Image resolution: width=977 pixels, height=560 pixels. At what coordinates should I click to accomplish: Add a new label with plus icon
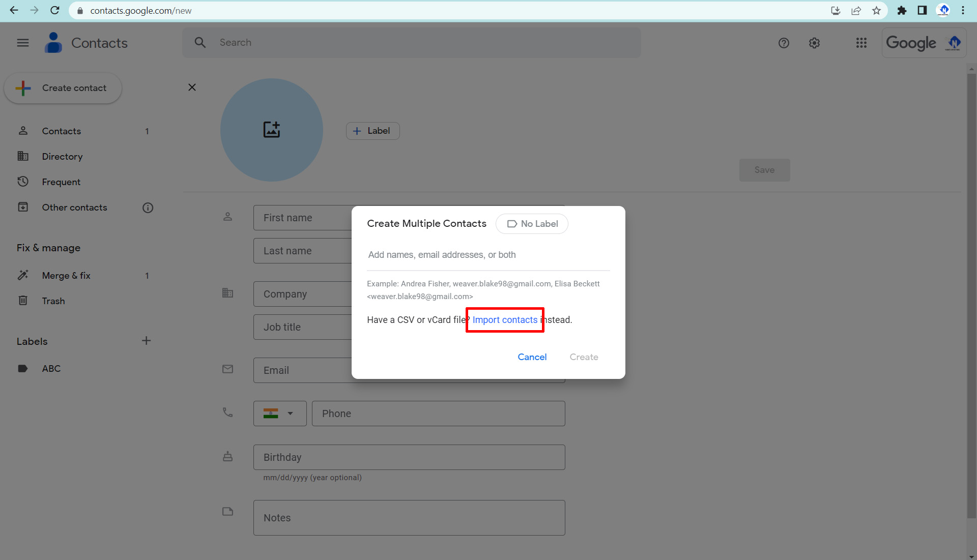pyautogui.click(x=146, y=341)
